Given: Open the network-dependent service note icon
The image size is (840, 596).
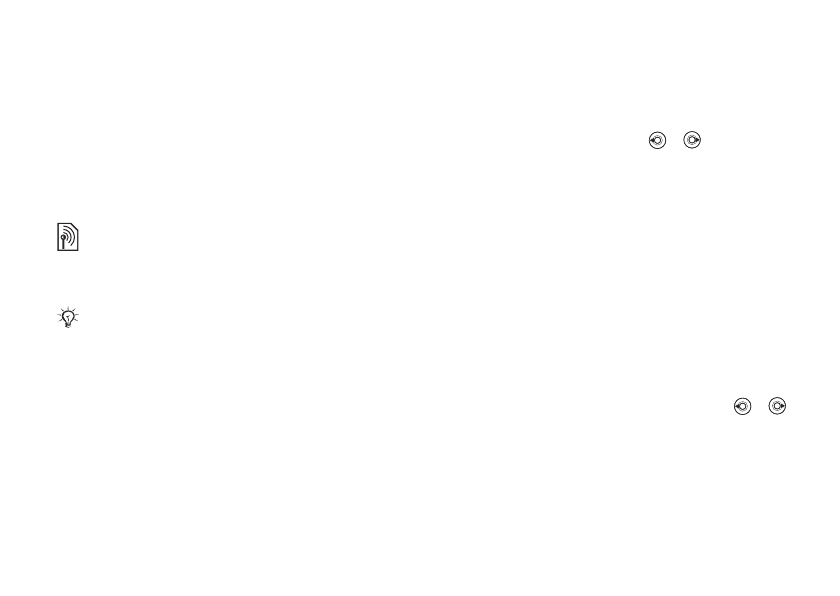Looking at the screenshot, I should click(68, 237).
